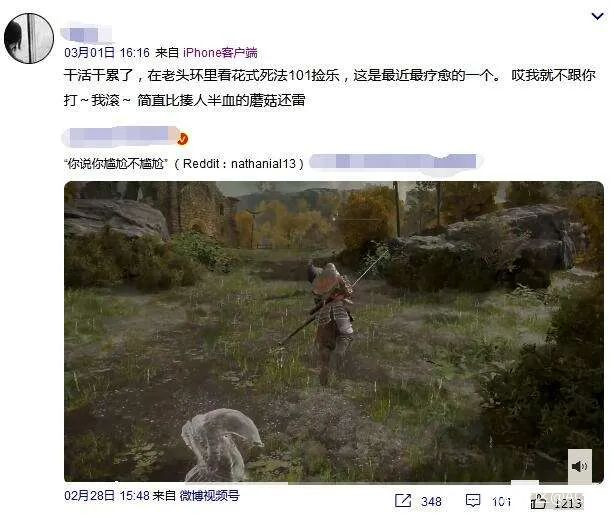614x518 pixels.
Task: Open the 03月01日 16:16 timestamp link
Action: click(x=107, y=52)
